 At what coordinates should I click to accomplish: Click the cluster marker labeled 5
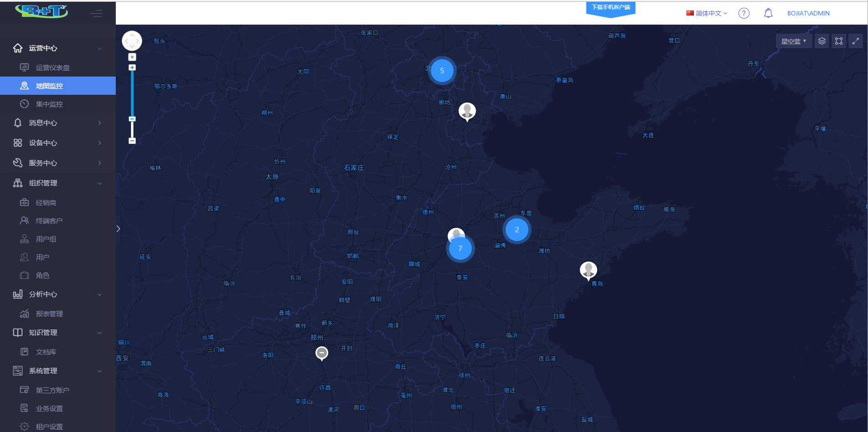click(x=442, y=71)
